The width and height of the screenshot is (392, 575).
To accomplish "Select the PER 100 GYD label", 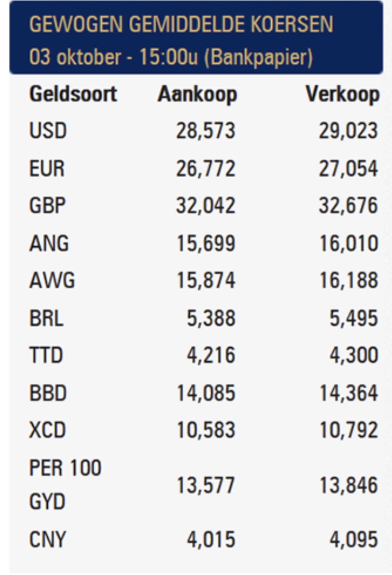I will [x=65, y=486].
